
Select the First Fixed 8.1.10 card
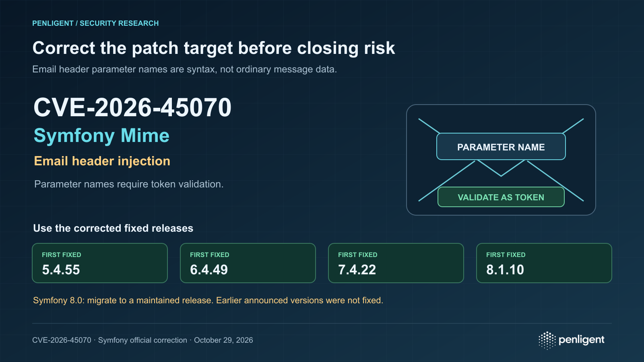tap(544, 263)
